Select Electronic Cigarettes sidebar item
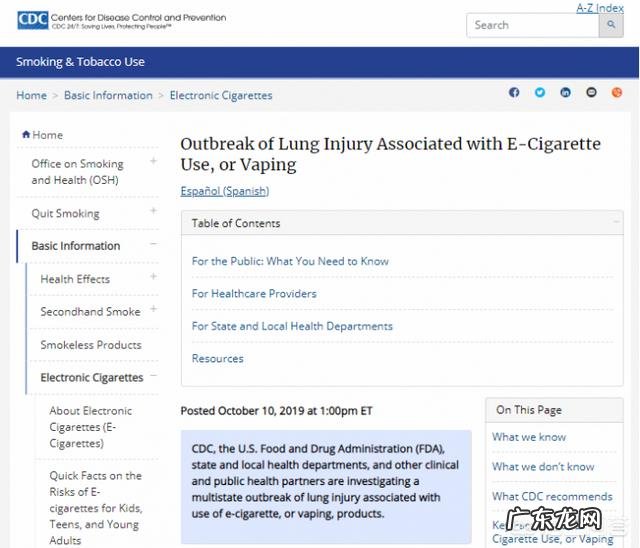 click(92, 377)
